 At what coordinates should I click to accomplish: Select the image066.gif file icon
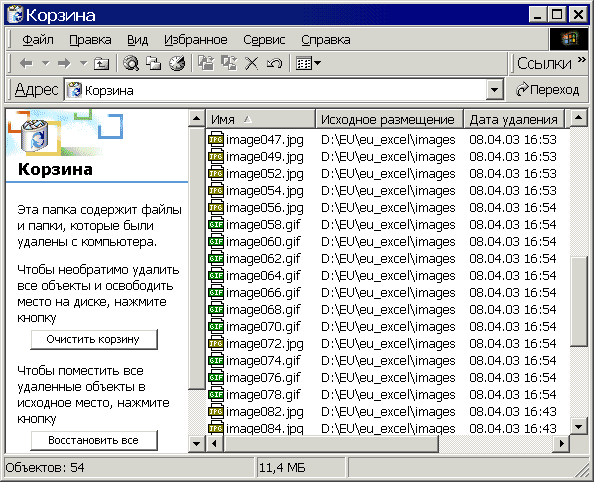216,293
